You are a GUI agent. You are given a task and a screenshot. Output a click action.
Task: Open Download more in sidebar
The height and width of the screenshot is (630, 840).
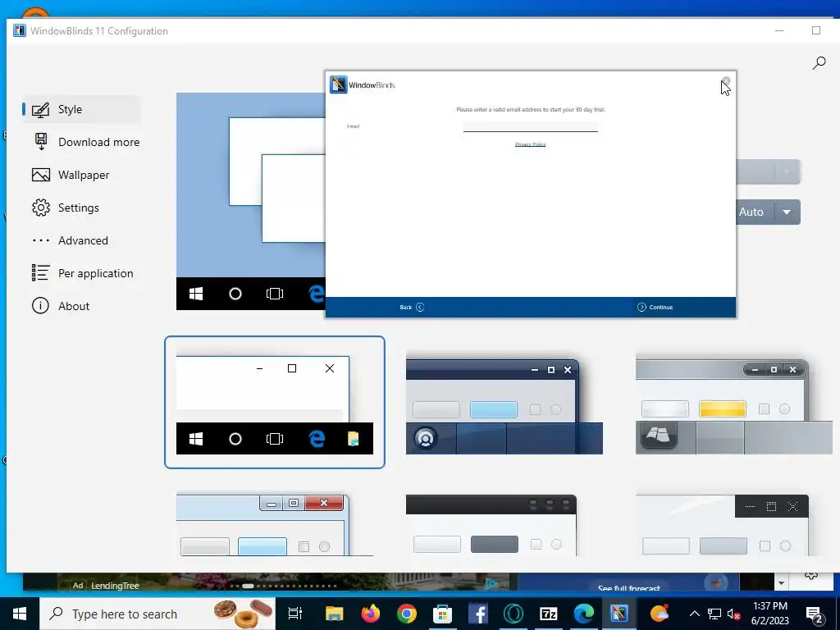(85, 142)
